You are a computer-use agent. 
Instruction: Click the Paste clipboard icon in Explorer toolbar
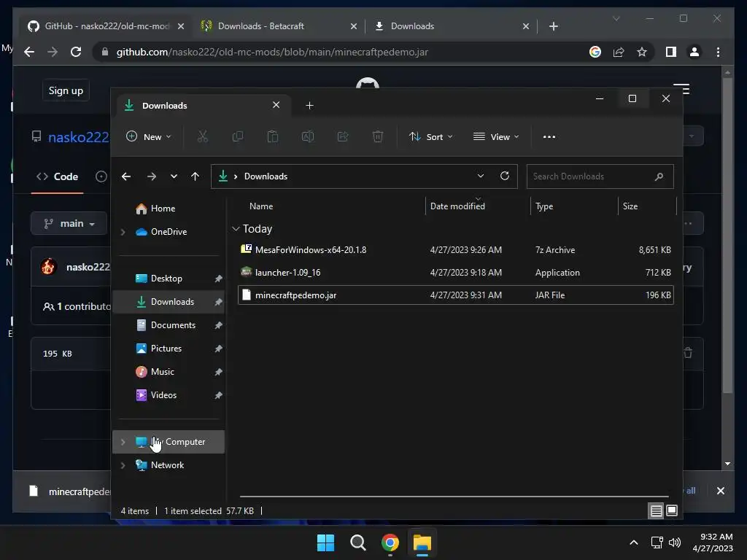(x=273, y=136)
